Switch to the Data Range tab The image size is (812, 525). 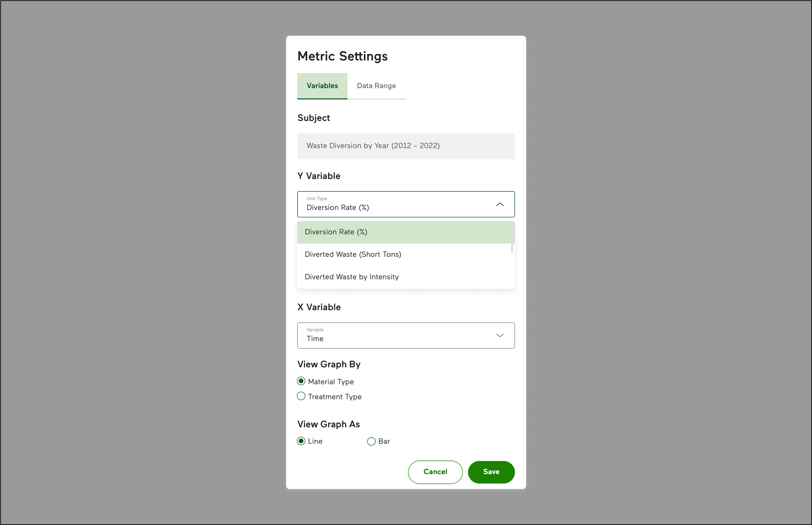click(x=376, y=86)
